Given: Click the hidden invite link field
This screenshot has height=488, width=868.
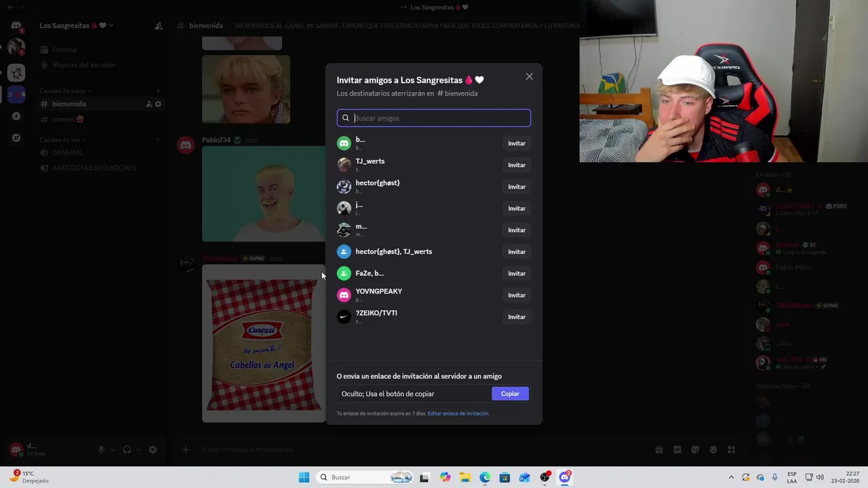Looking at the screenshot, I should [x=414, y=394].
